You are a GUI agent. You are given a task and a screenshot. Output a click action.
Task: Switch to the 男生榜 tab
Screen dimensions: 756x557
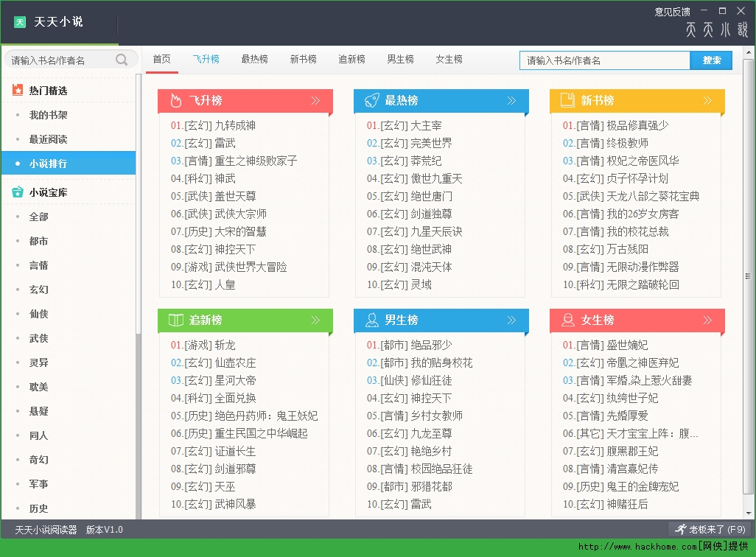click(400, 59)
